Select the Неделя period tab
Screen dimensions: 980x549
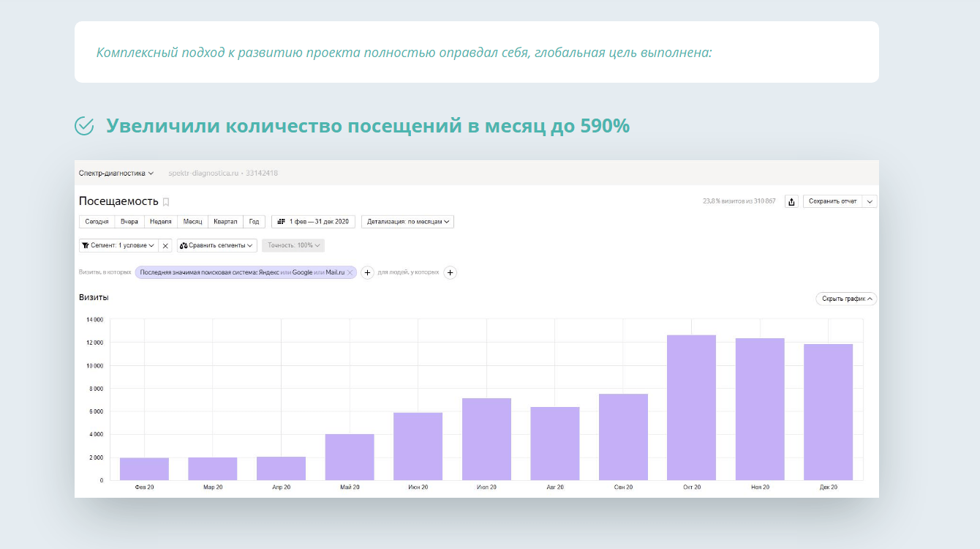pyautogui.click(x=161, y=221)
